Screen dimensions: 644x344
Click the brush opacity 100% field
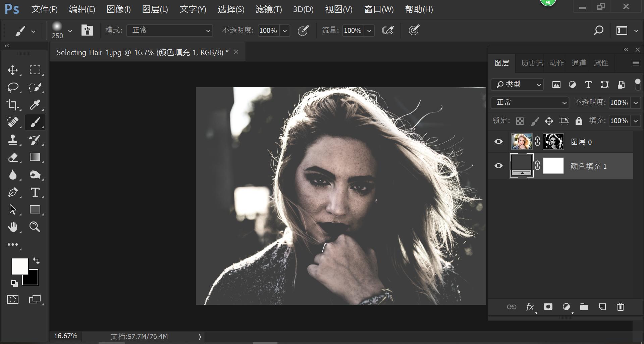pos(268,31)
